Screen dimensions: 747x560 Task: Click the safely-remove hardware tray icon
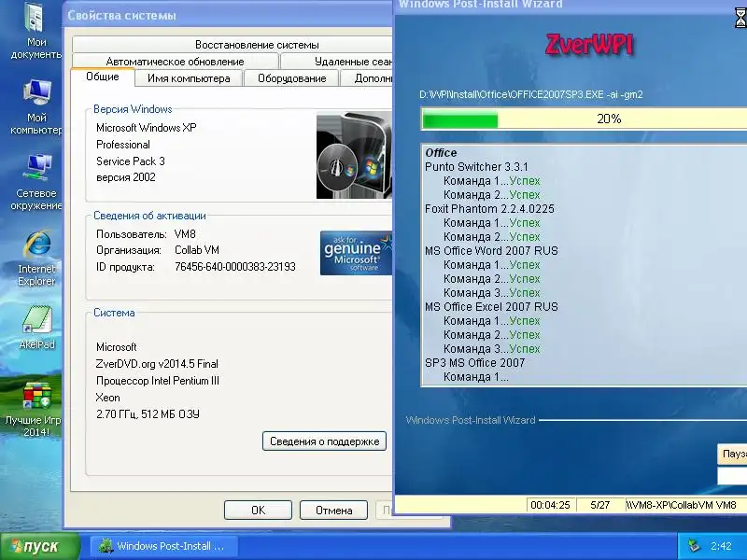click(695, 546)
